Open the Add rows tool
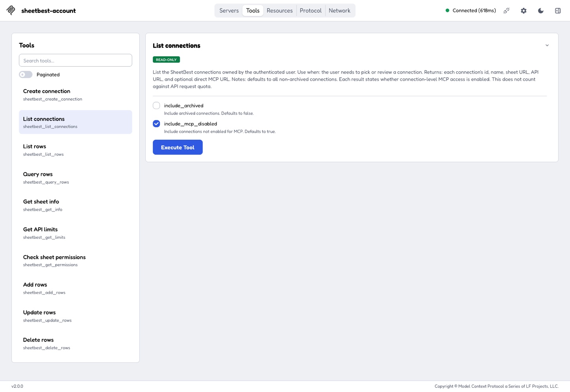Screen dimensions: 570x392 pos(76,288)
